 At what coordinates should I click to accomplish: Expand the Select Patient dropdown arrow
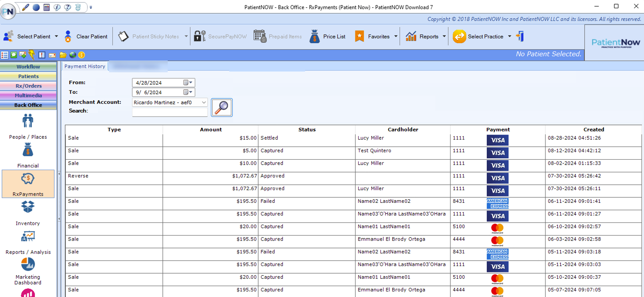[x=57, y=36]
